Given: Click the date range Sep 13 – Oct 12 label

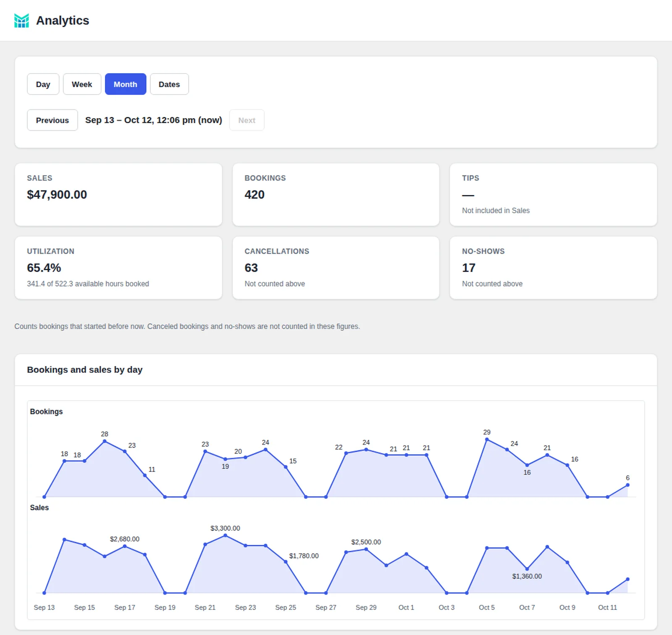Looking at the screenshot, I should tap(154, 120).
